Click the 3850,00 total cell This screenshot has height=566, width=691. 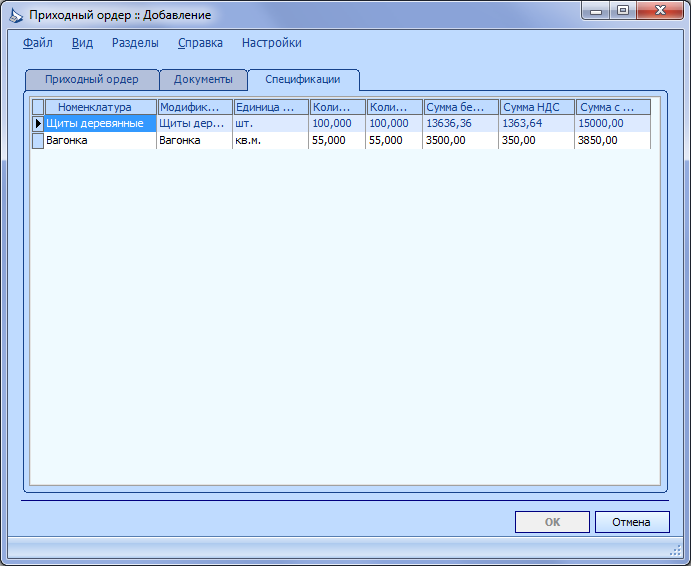point(613,141)
